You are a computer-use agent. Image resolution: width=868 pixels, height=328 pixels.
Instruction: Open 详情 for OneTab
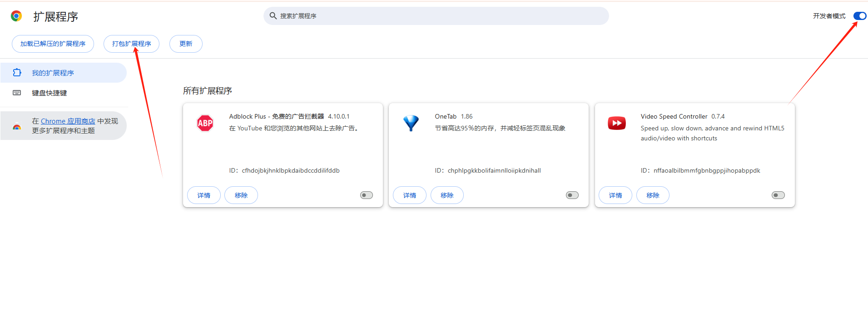(x=410, y=195)
